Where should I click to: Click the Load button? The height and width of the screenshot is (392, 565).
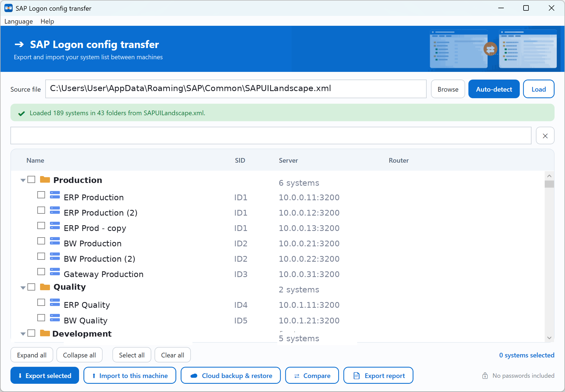(539, 89)
